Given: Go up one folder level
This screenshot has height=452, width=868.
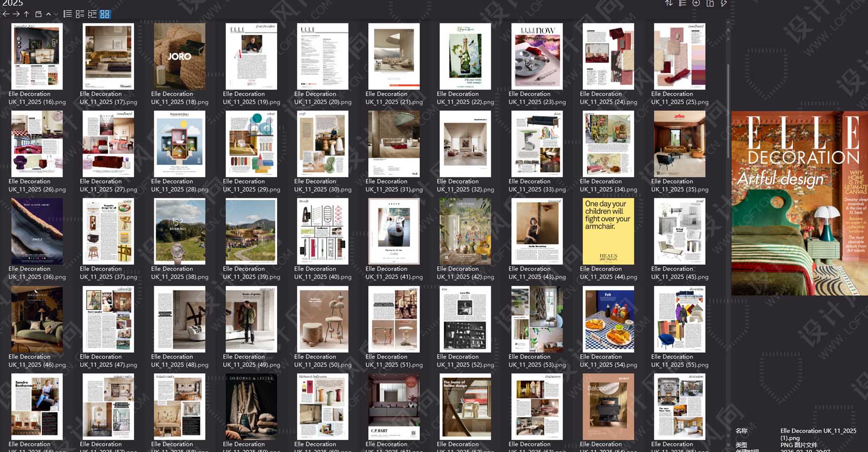Looking at the screenshot, I should pos(26,14).
